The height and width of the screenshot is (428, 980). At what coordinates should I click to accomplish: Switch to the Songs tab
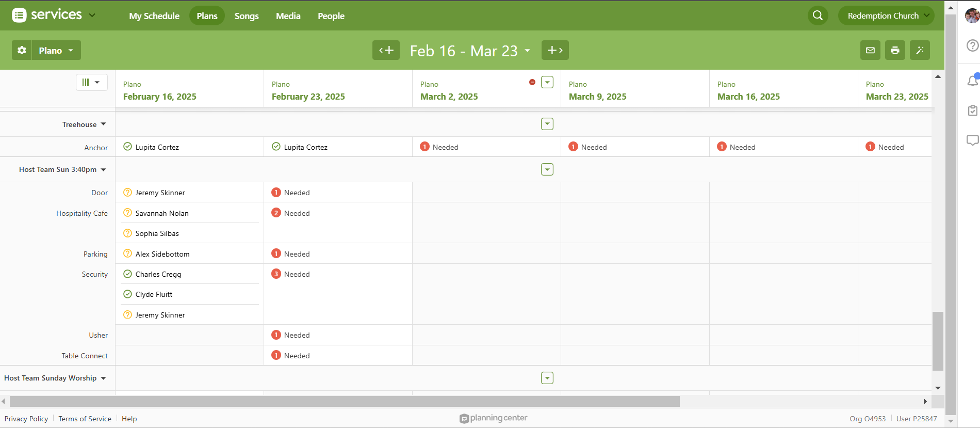(x=247, y=16)
